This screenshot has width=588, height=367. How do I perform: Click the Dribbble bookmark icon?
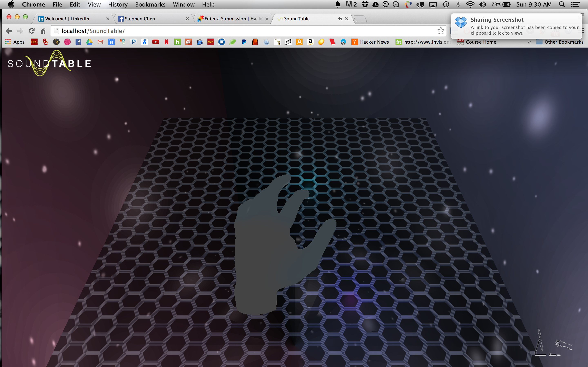[x=67, y=42]
